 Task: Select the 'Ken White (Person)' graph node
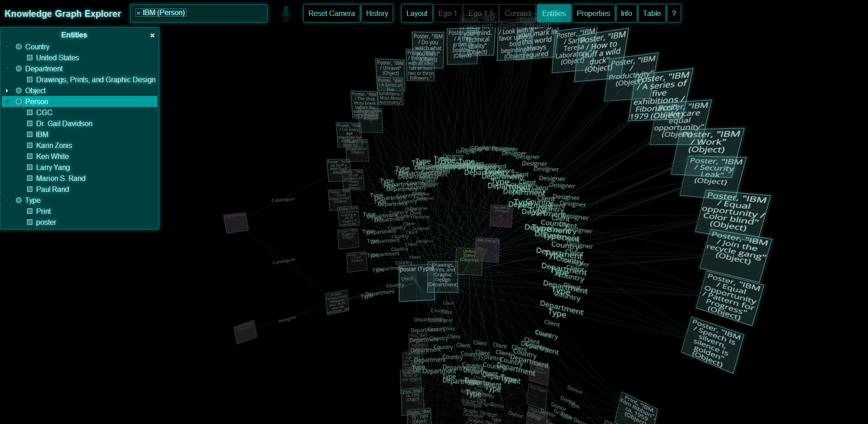[501, 216]
